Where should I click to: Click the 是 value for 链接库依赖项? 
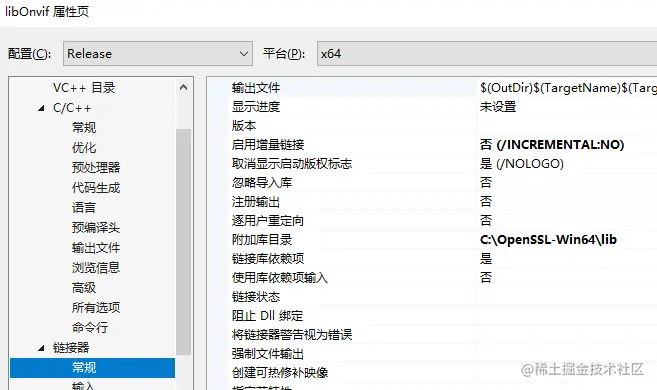486,259
